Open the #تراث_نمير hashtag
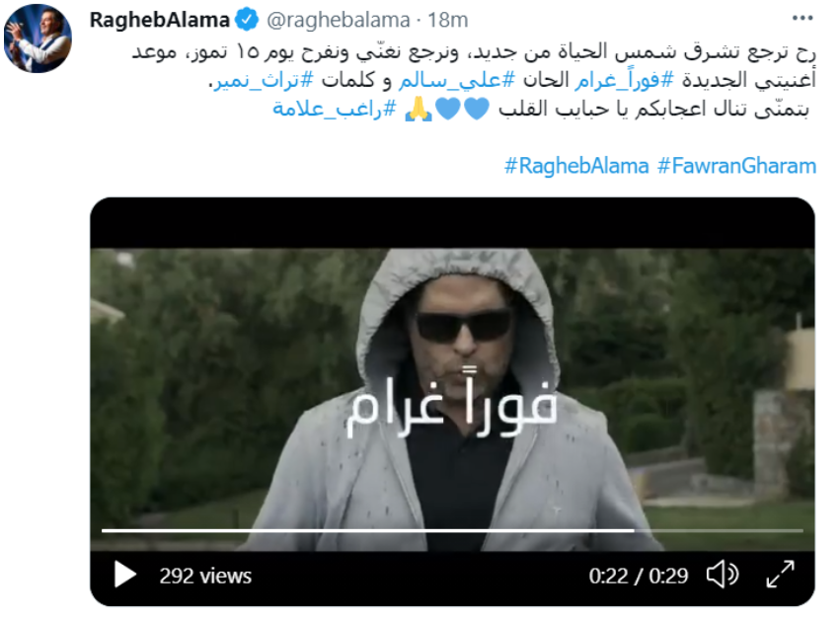The image size is (840, 621). 263,80
